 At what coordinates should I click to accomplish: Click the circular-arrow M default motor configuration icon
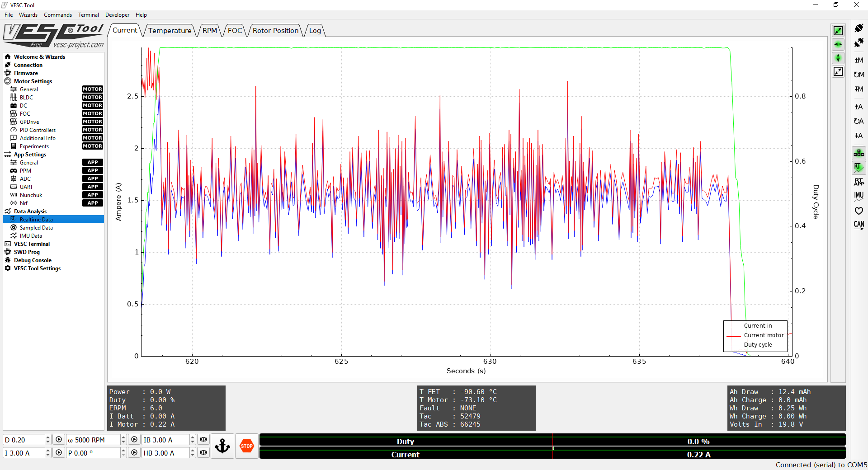[859, 75]
